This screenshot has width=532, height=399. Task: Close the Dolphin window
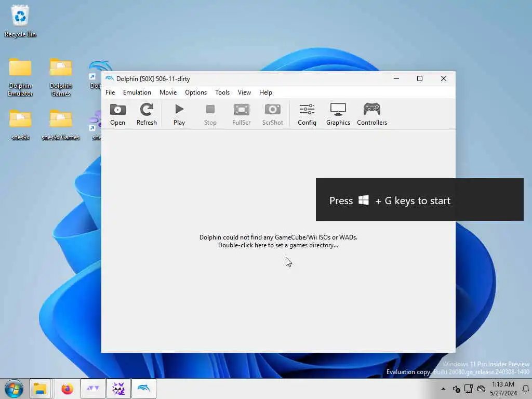[x=444, y=79]
